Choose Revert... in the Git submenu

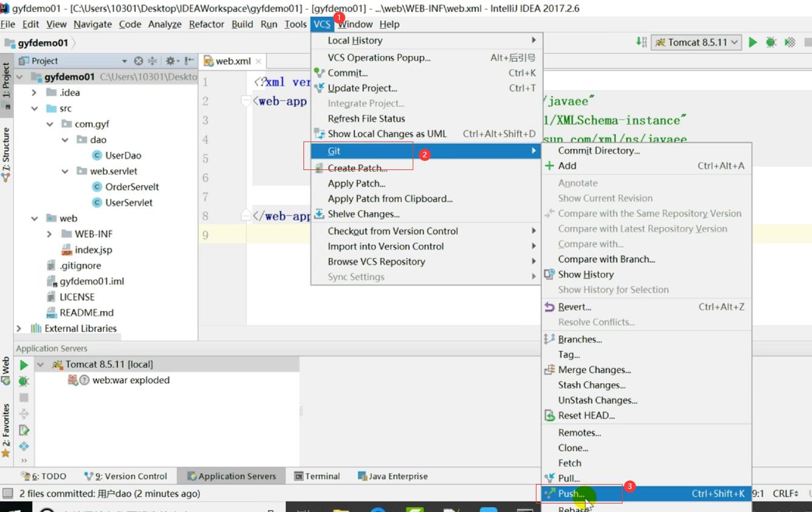coord(646,307)
